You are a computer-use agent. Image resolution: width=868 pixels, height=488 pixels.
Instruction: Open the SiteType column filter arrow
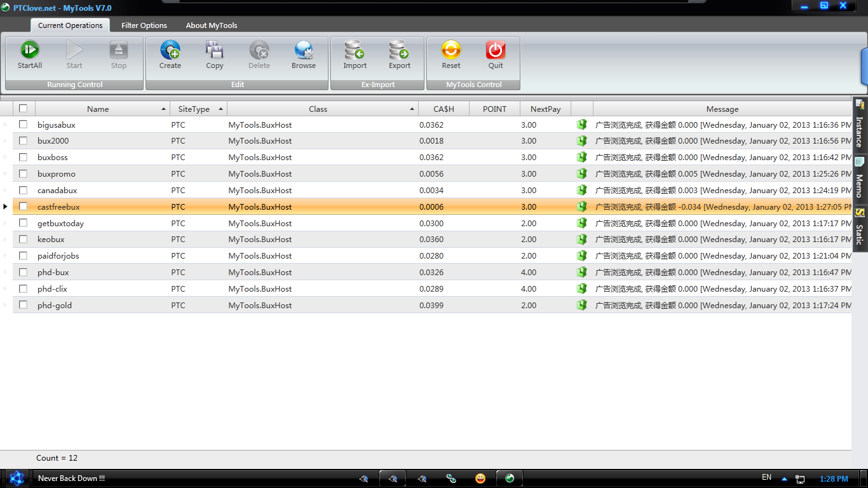221,109
